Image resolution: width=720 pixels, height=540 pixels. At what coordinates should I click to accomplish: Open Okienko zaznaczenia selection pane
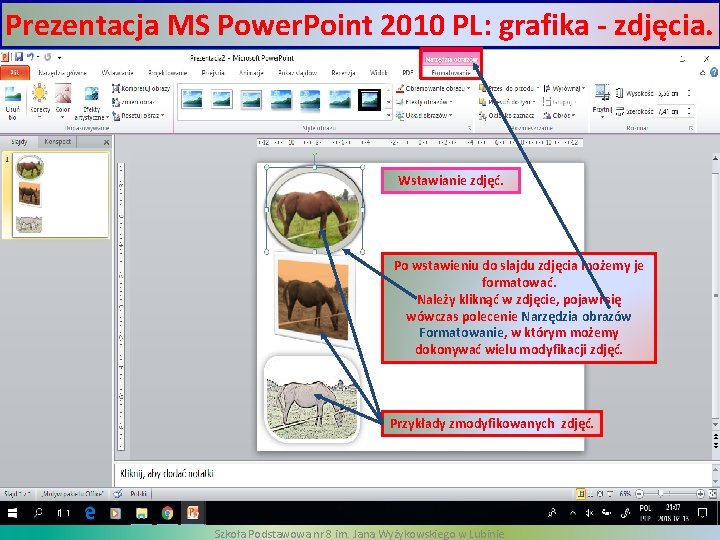[506, 116]
